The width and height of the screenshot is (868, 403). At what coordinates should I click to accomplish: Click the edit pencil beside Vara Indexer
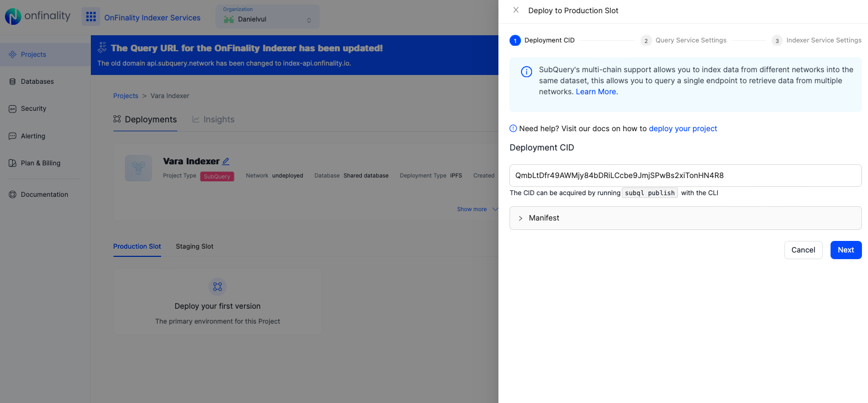tap(226, 162)
